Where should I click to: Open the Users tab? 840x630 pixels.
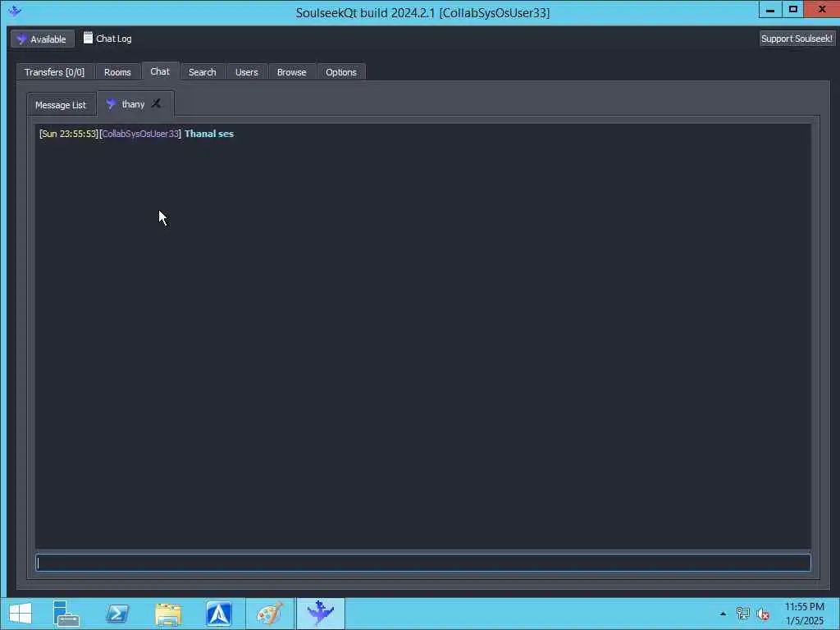click(x=246, y=72)
